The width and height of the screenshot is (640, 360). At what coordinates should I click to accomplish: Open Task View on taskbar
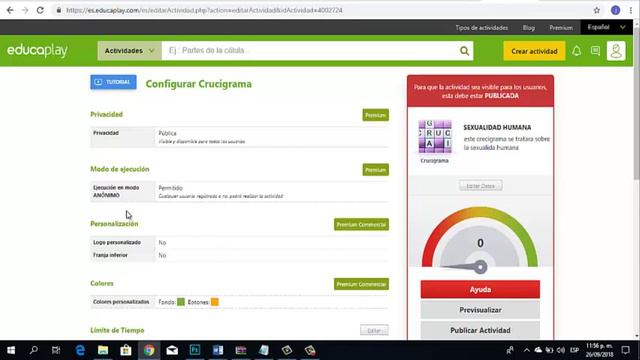pos(56,350)
